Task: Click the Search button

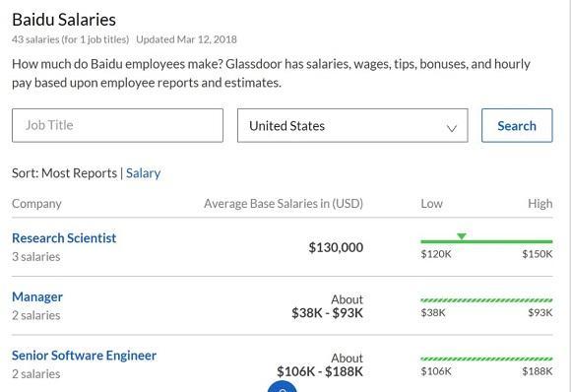Action: (517, 125)
